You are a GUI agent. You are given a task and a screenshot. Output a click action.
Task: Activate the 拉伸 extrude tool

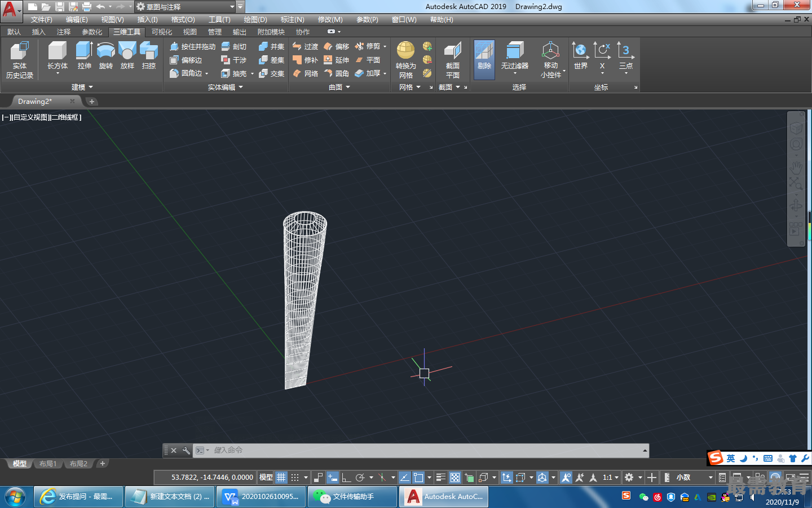coord(84,56)
